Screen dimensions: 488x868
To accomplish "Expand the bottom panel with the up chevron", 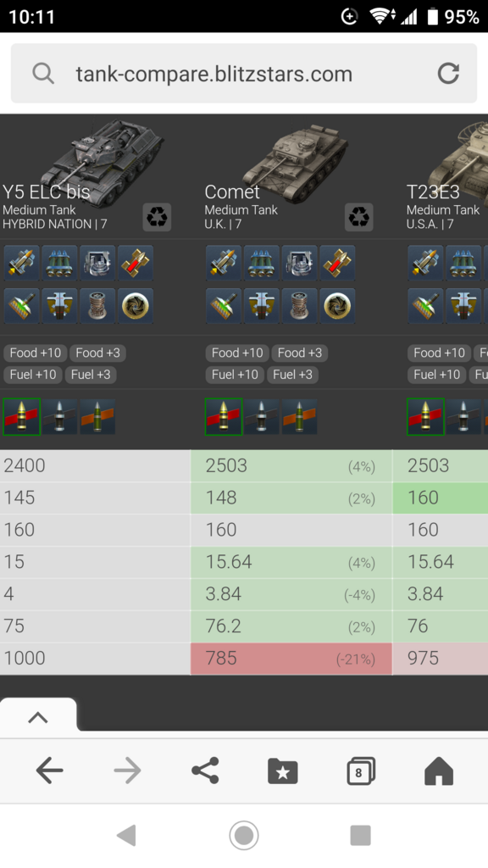I will pos(37,717).
